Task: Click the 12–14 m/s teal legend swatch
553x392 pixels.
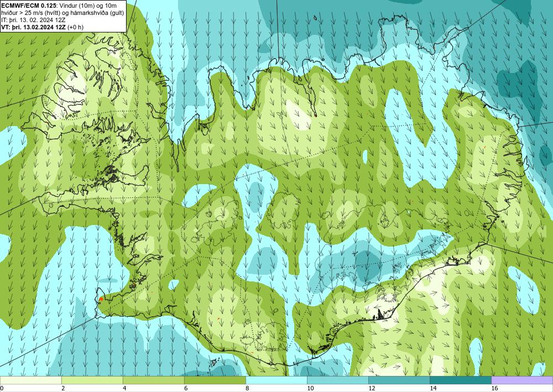Action: (x=399, y=380)
